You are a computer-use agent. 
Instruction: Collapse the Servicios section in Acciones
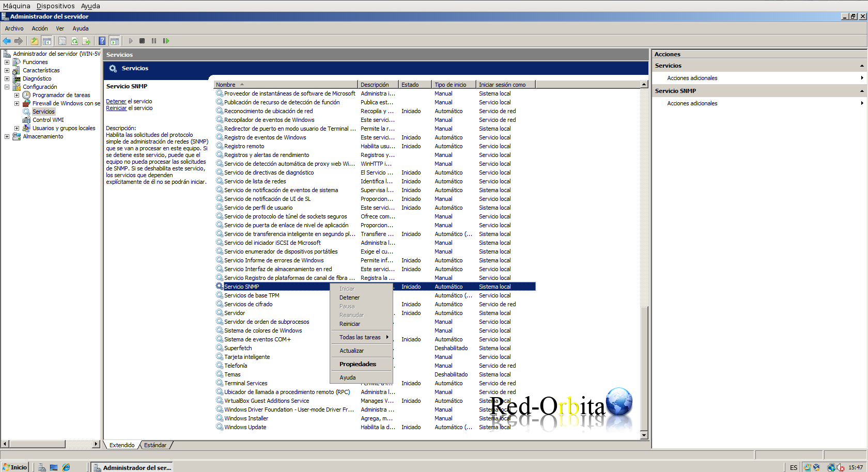862,66
